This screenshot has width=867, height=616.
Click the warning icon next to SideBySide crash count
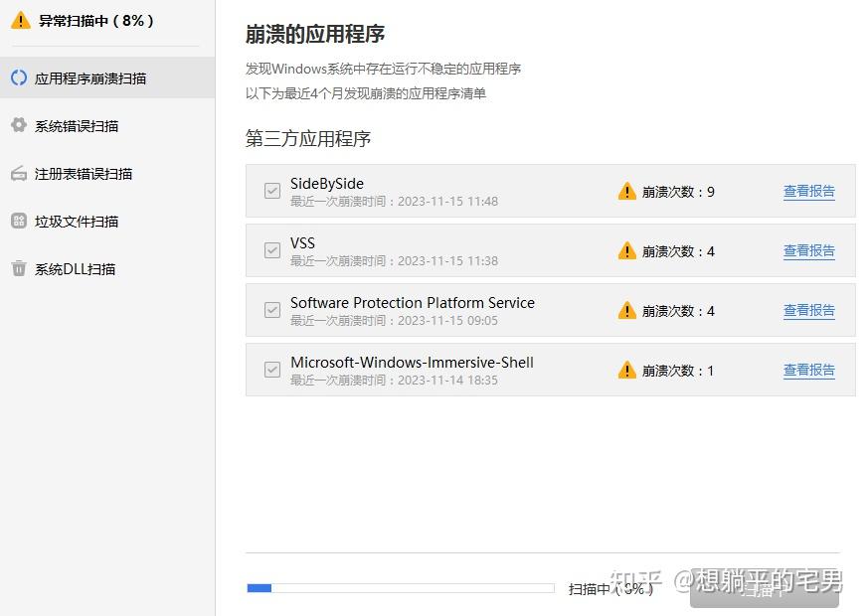pos(627,192)
